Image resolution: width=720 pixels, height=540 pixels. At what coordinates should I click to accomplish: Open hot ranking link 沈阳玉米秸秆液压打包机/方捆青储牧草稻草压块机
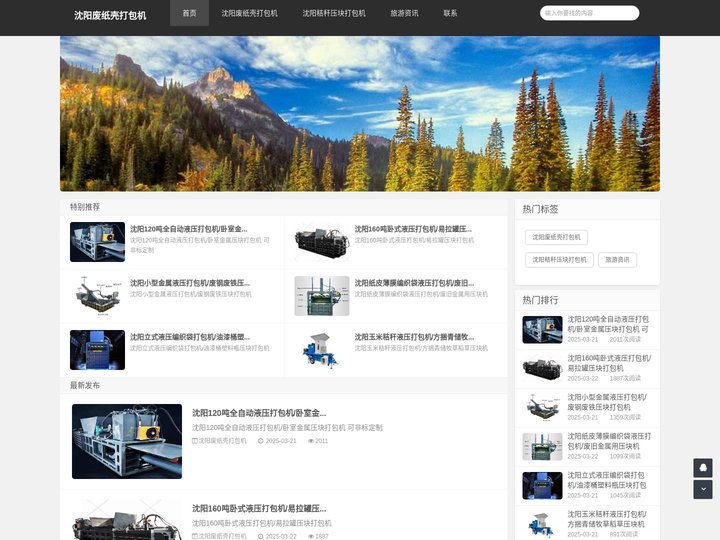[607, 519]
